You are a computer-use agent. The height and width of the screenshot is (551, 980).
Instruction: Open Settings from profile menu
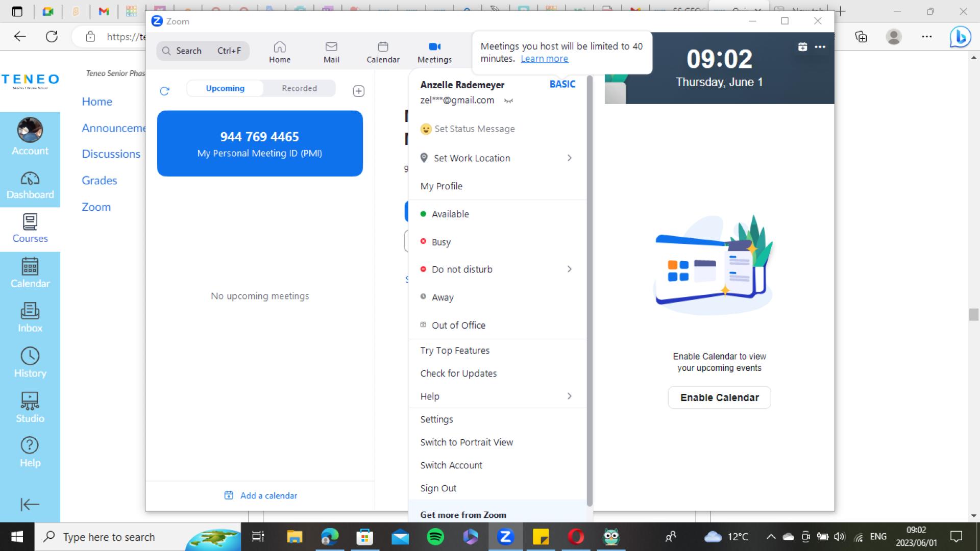point(437,418)
